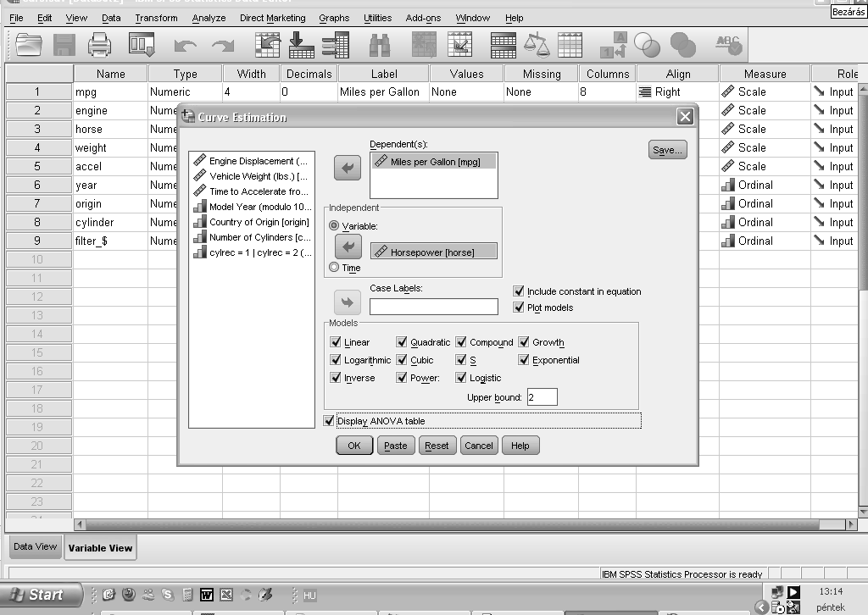Click the Paste button
The image size is (868, 615).
pos(395,446)
